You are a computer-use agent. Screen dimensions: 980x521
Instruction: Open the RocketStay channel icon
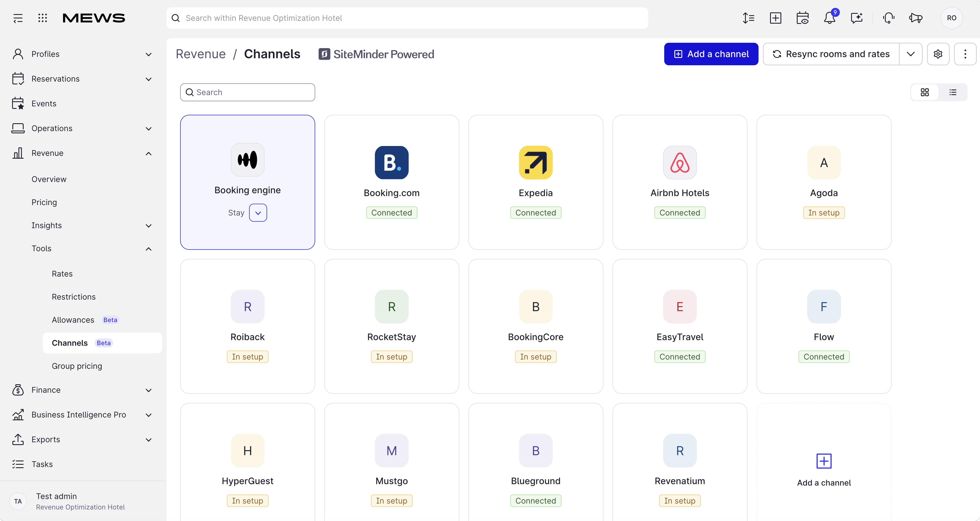point(391,307)
